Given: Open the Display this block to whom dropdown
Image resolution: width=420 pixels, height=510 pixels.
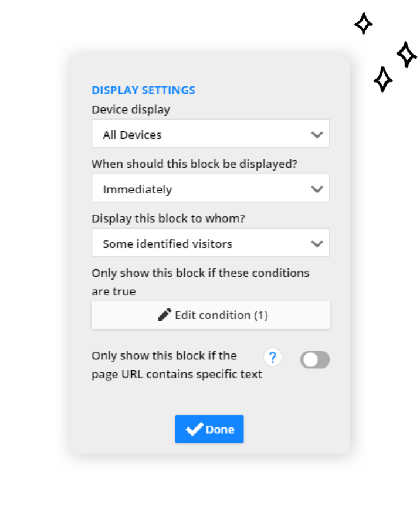Looking at the screenshot, I should point(210,242).
